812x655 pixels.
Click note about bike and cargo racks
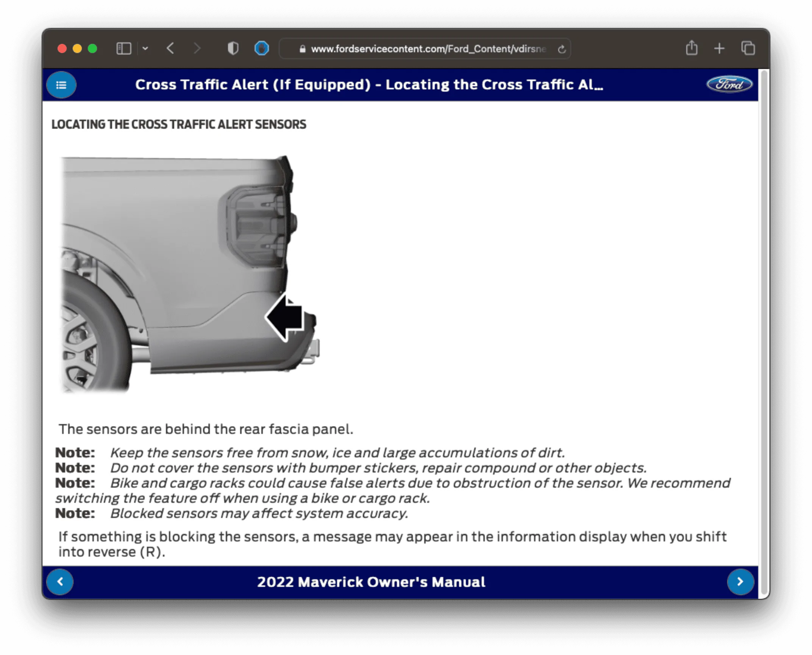click(393, 491)
